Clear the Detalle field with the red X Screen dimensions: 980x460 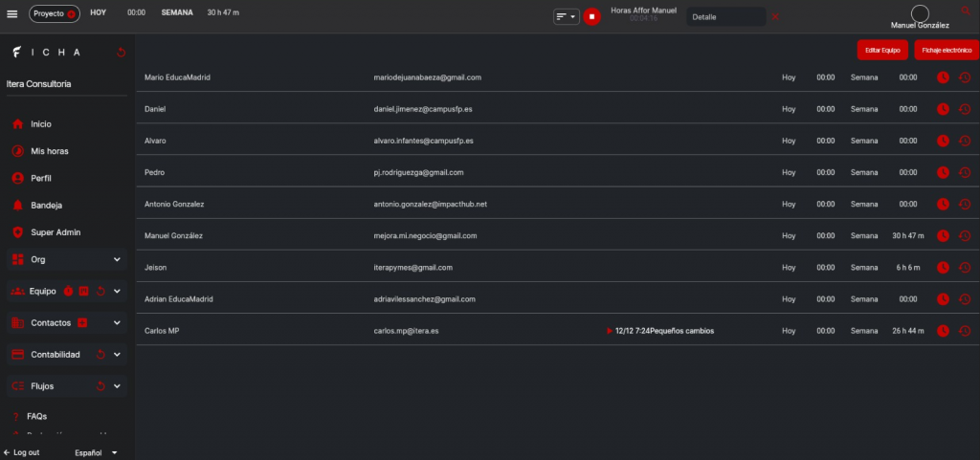click(775, 16)
